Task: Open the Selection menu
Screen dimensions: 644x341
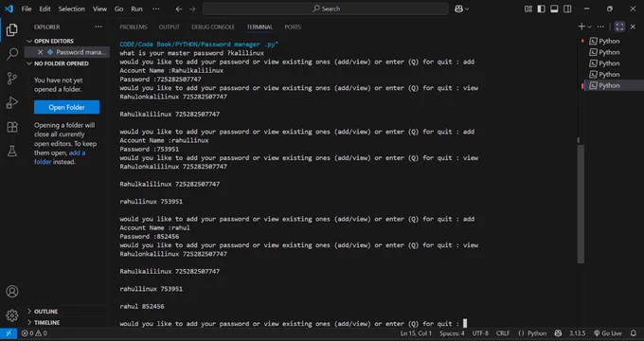Action: tap(71, 9)
